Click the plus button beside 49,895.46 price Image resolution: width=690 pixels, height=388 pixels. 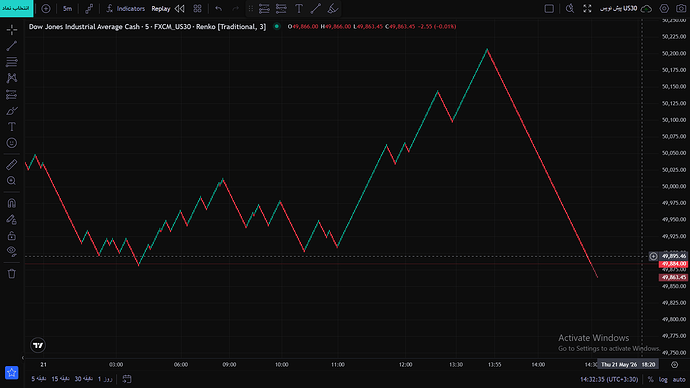click(x=653, y=256)
